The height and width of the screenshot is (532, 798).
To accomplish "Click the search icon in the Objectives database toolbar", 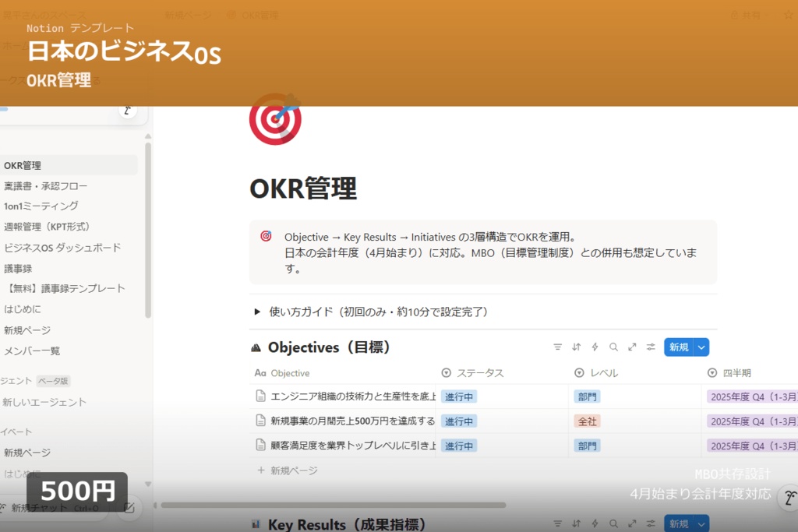I will [x=613, y=347].
